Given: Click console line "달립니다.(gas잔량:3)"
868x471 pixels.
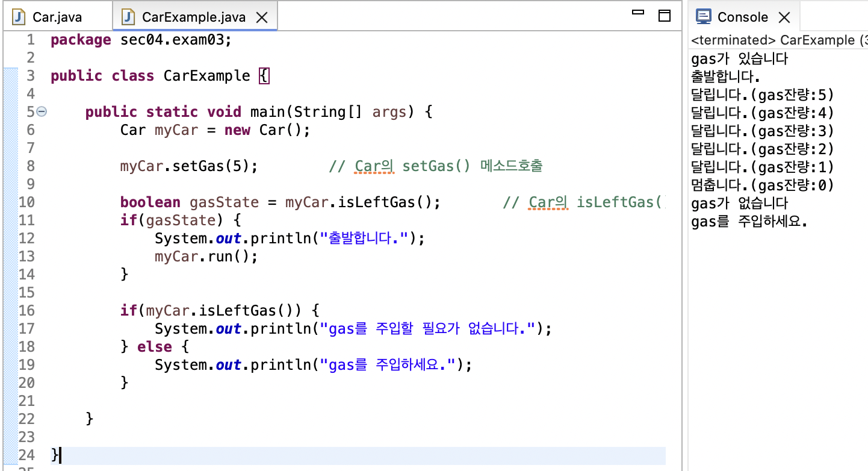Looking at the screenshot, I should coord(763,131).
